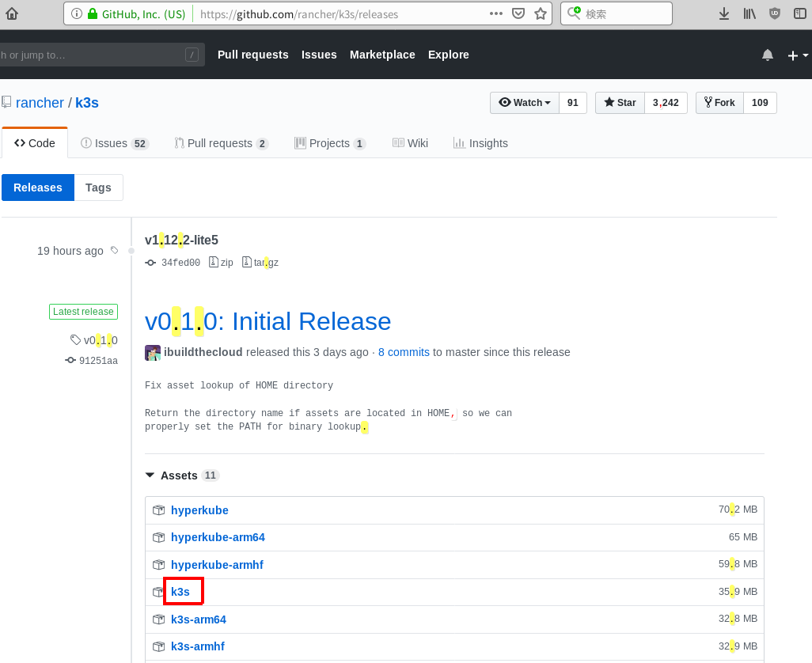
Task: Open the Wiki tab
Action: click(410, 143)
